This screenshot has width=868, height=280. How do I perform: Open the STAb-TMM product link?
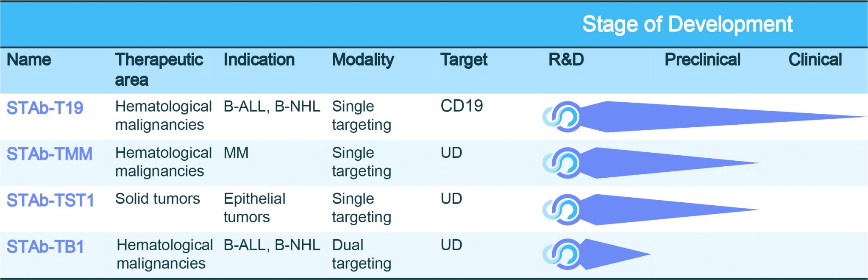click(50, 154)
